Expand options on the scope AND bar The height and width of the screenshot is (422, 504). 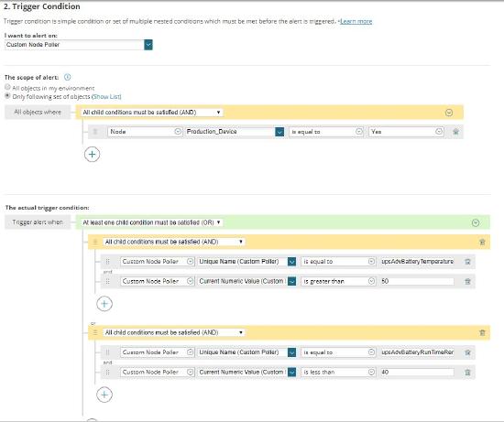coord(449,113)
